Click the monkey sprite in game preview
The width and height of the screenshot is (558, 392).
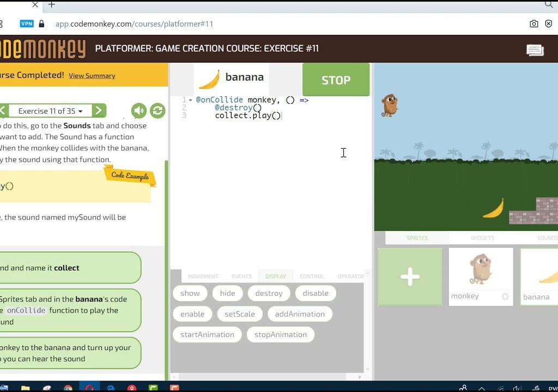coord(390,106)
